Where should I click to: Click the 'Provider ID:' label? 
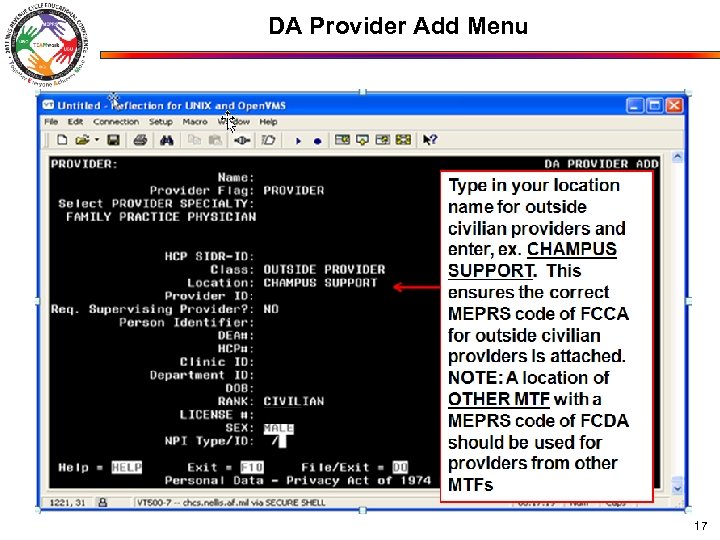click(x=209, y=296)
